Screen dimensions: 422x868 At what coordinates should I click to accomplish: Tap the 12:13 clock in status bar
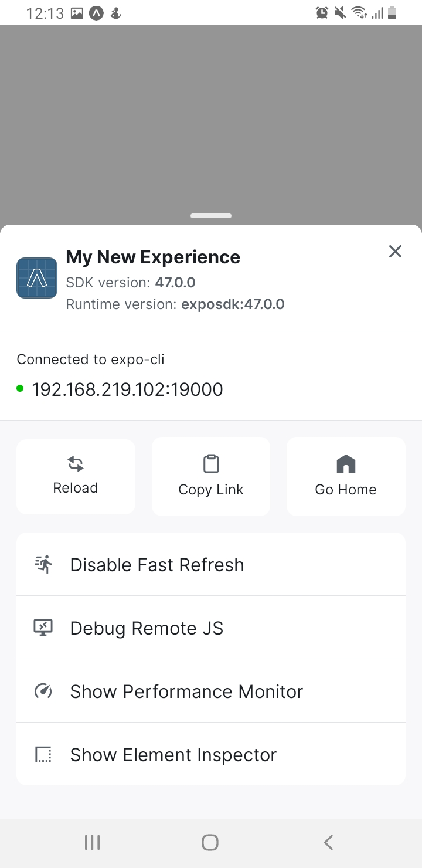[45, 13]
